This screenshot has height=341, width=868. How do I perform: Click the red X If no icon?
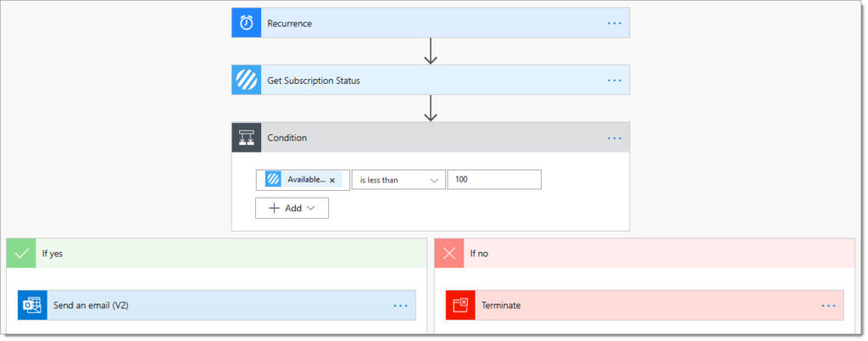click(449, 254)
